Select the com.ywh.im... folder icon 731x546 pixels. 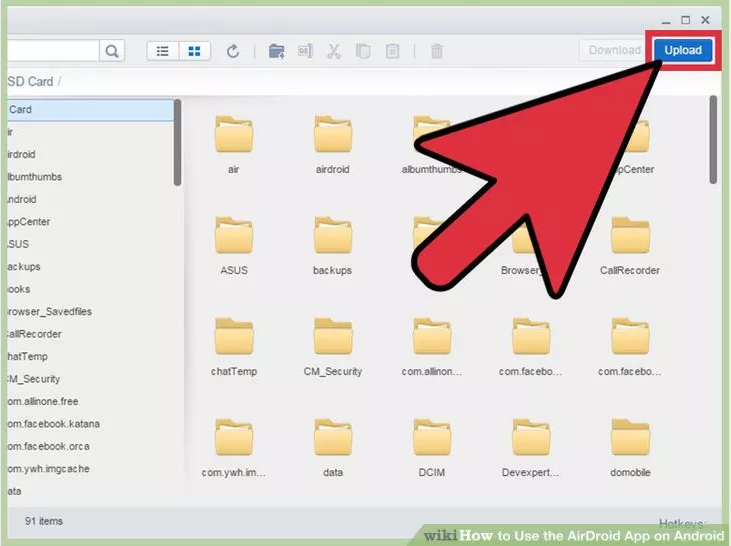pyautogui.click(x=234, y=437)
